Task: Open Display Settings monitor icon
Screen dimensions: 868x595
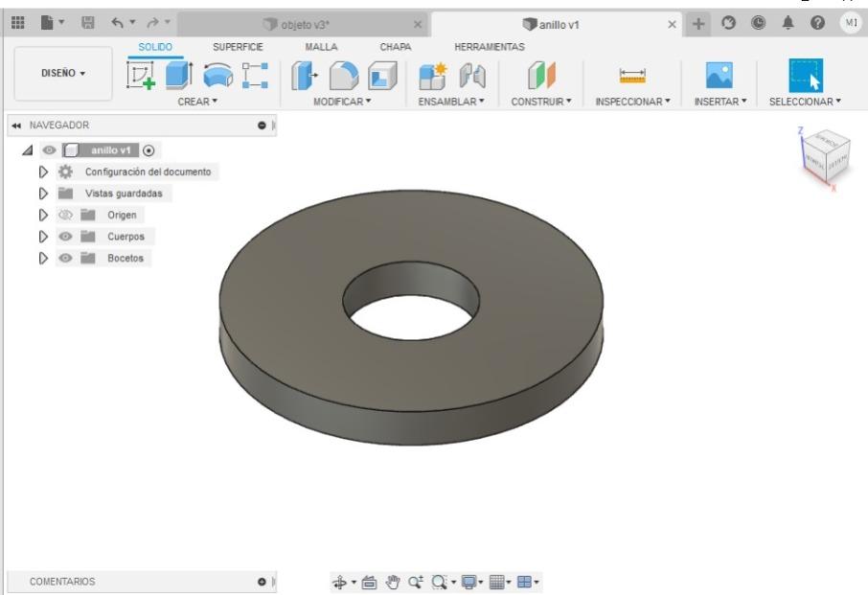Action: pyautogui.click(x=468, y=583)
